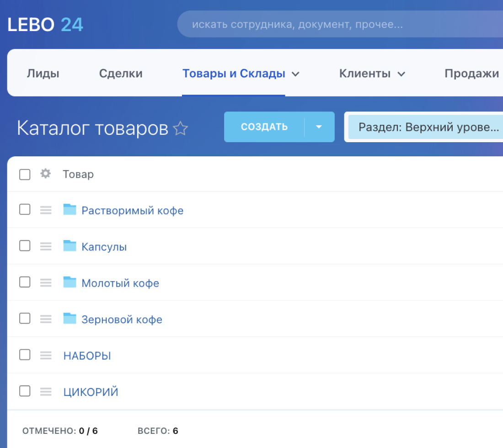
Task: Click the drag handle beside ЦИКОРИЙ
Action: [46, 391]
